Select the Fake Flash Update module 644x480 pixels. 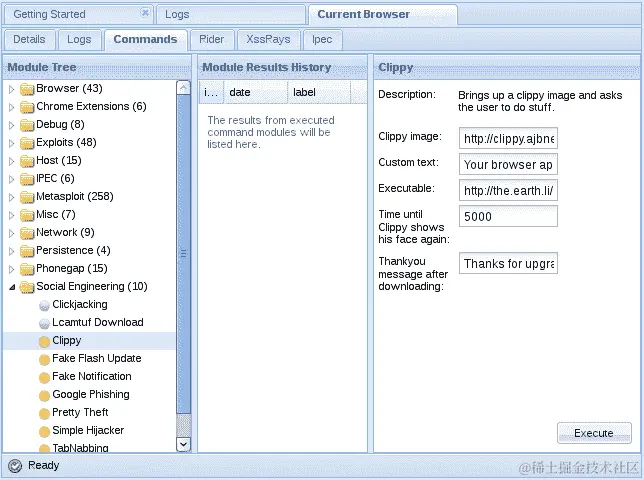pyautogui.click(x=97, y=358)
